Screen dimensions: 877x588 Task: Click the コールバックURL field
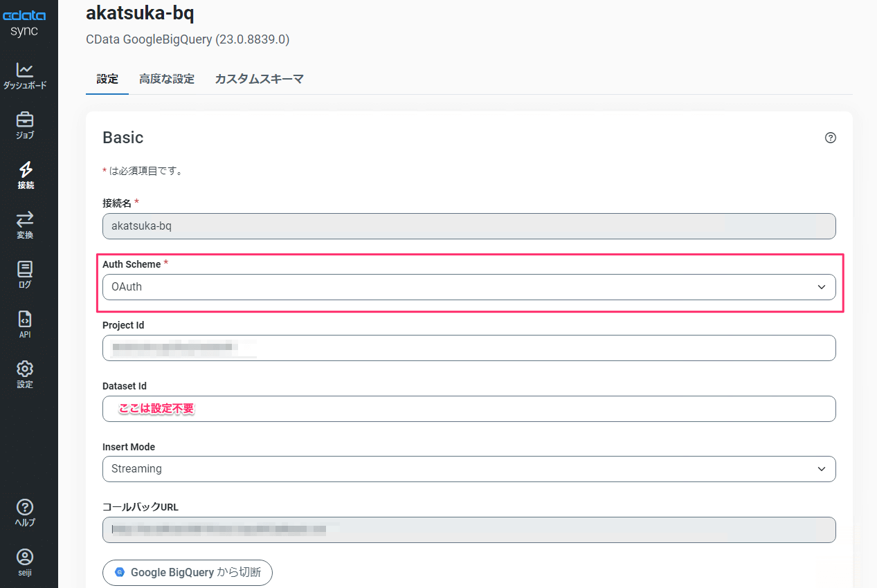point(469,530)
